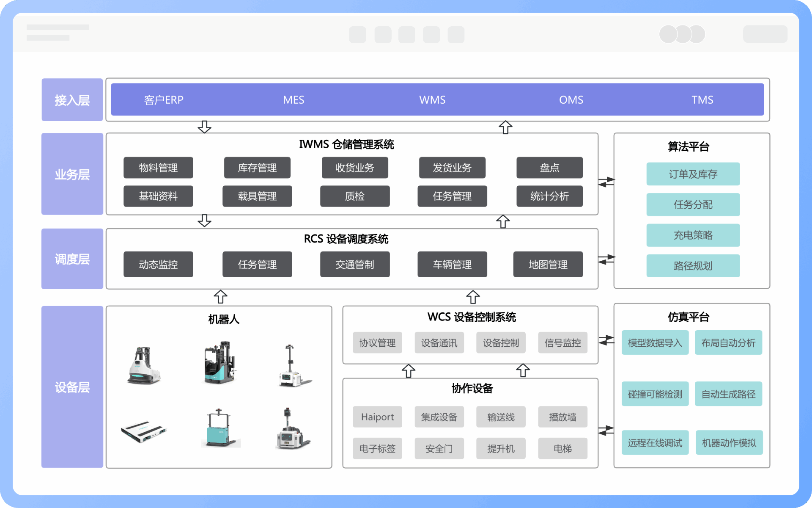812x508 pixels.
Task: Toggle the up arrow from RCS to IWMS
Action: pyautogui.click(x=503, y=221)
